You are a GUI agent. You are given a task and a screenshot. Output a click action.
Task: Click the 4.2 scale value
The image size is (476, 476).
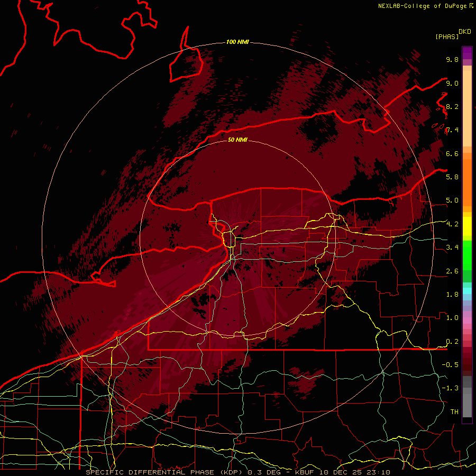[452, 224]
